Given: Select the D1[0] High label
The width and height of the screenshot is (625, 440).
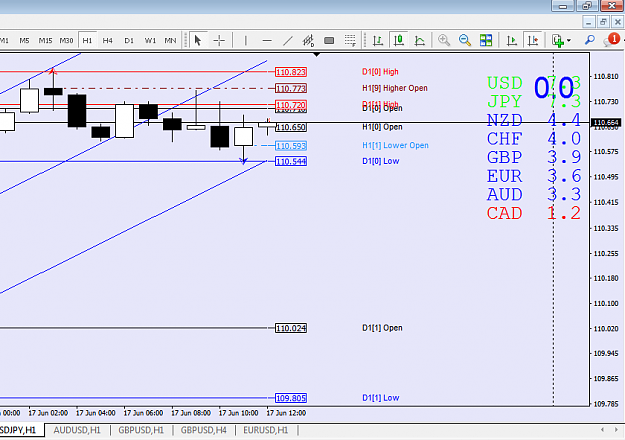Looking at the screenshot, I should point(380,72).
